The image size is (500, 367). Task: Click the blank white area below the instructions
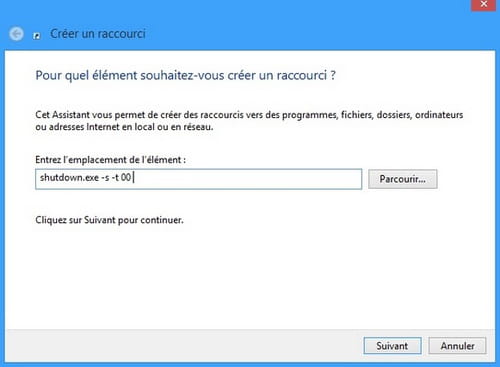[x=250, y=277]
